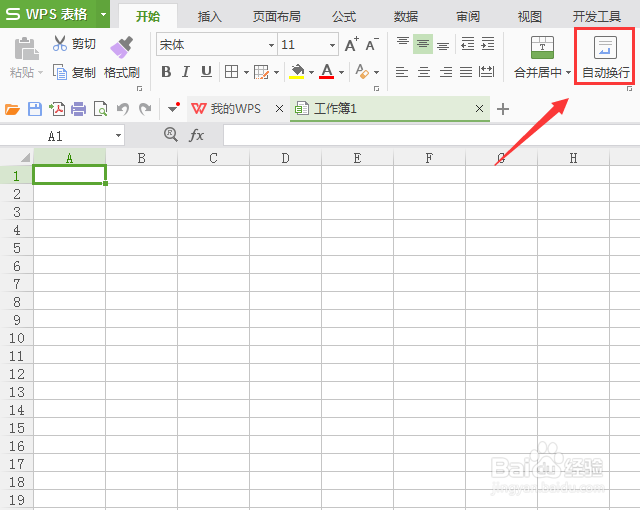640x510 pixels.
Task: Click the magnifier icon beside fx
Action: pos(171,134)
